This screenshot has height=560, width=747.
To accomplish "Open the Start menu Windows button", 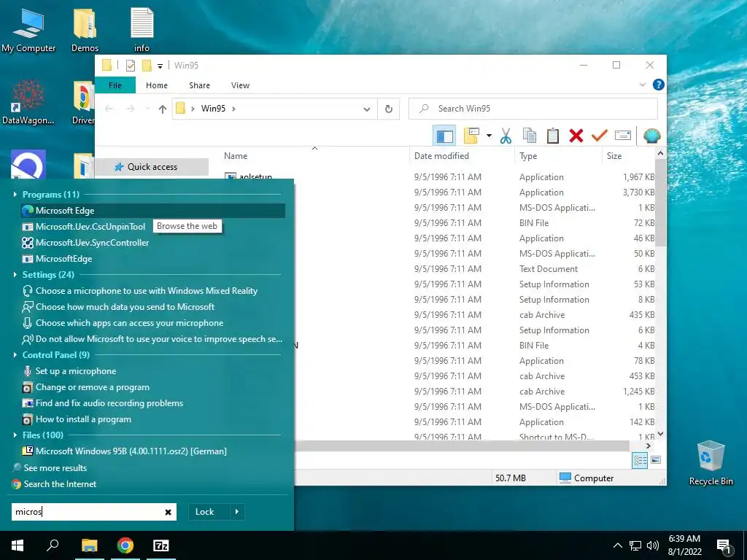I will coord(18,545).
